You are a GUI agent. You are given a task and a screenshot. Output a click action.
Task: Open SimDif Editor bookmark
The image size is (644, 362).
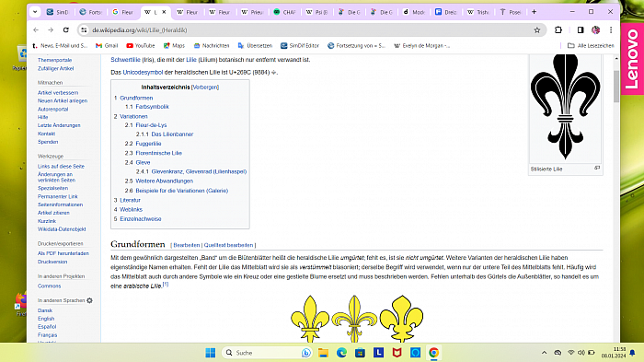pyautogui.click(x=300, y=46)
